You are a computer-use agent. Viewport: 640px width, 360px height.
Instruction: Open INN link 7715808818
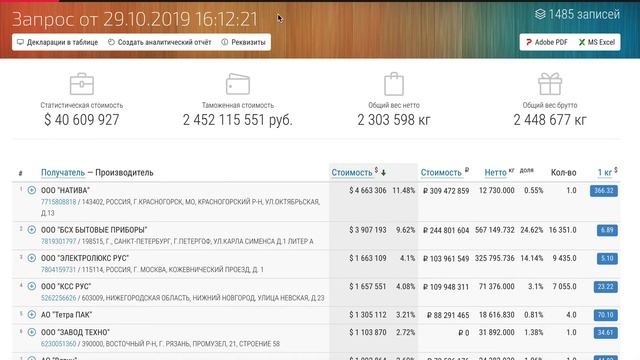[x=58, y=202]
